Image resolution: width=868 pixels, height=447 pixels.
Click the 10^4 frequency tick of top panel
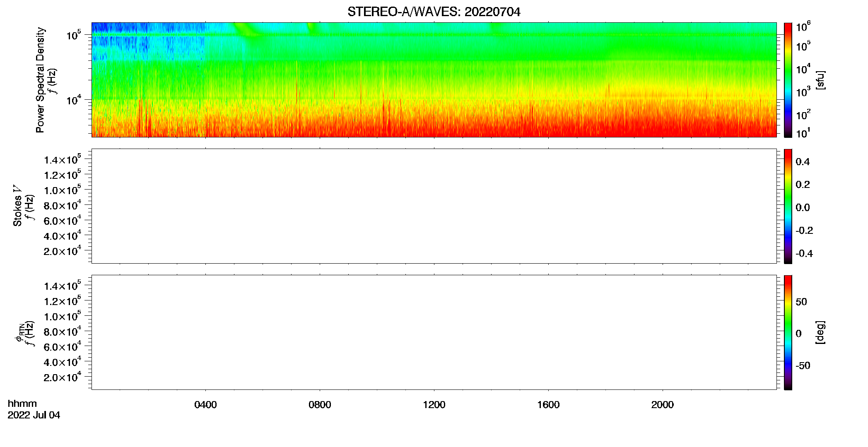click(x=74, y=99)
